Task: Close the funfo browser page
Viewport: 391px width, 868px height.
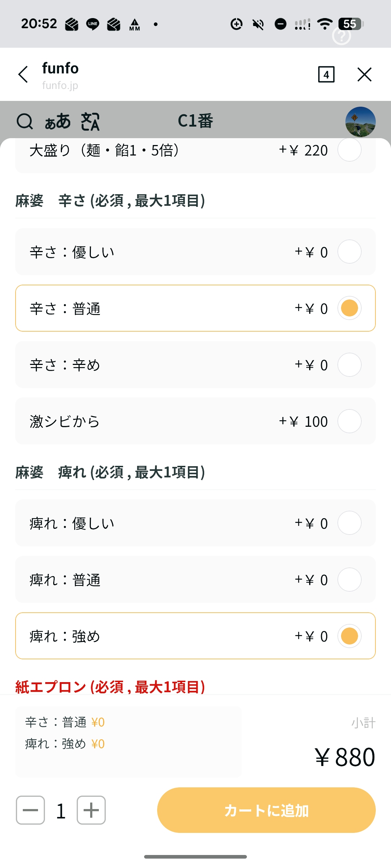Action: pyautogui.click(x=364, y=75)
